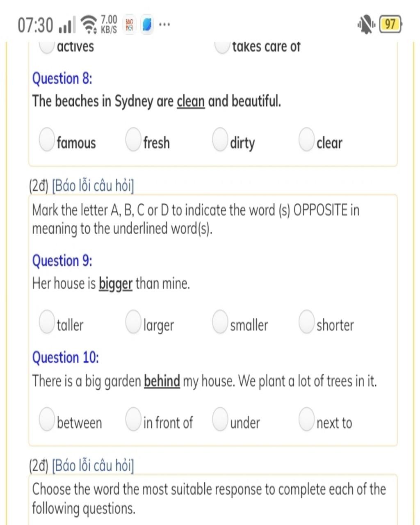
Task: Open 'Báo lỗi câu hỏi' link below Question 10
Action: [93, 466]
